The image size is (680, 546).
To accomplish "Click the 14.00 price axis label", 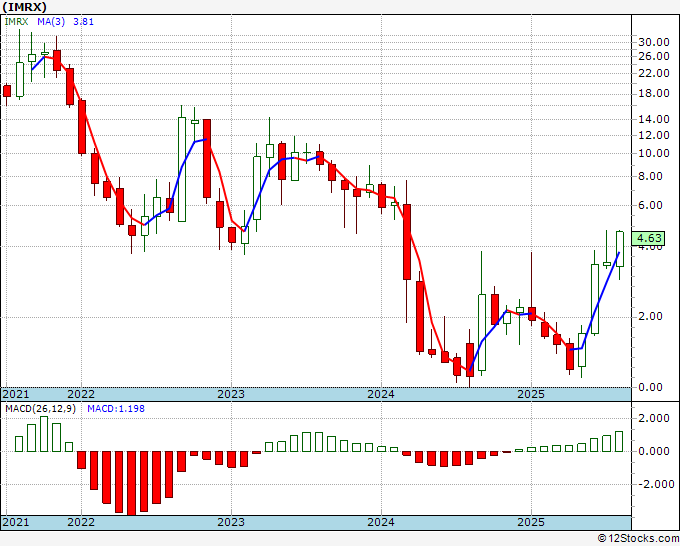I will [x=654, y=119].
